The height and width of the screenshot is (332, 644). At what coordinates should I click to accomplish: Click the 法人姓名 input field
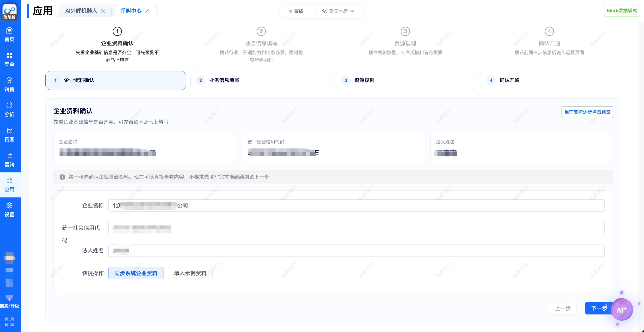point(356,251)
